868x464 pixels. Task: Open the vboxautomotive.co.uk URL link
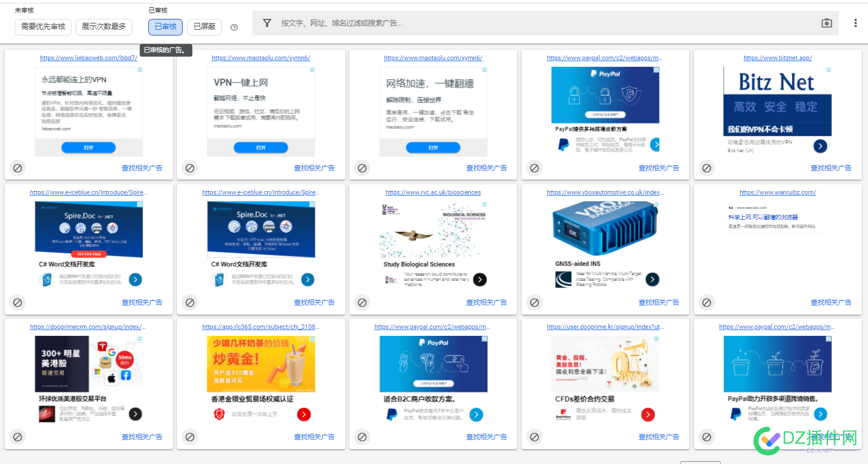tap(605, 192)
